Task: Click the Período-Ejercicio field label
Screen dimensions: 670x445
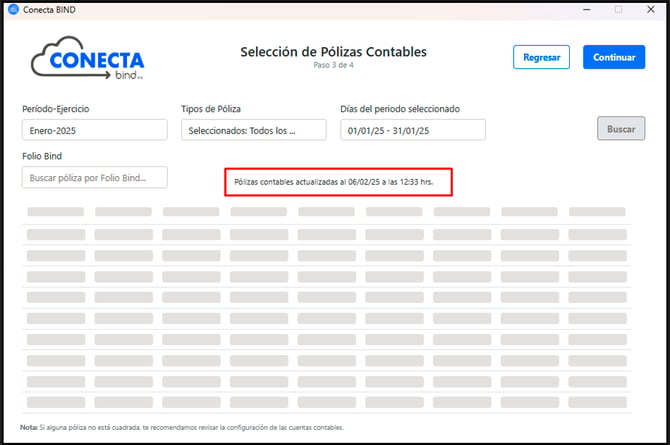Action: pyautogui.click(x=56, y=109)
